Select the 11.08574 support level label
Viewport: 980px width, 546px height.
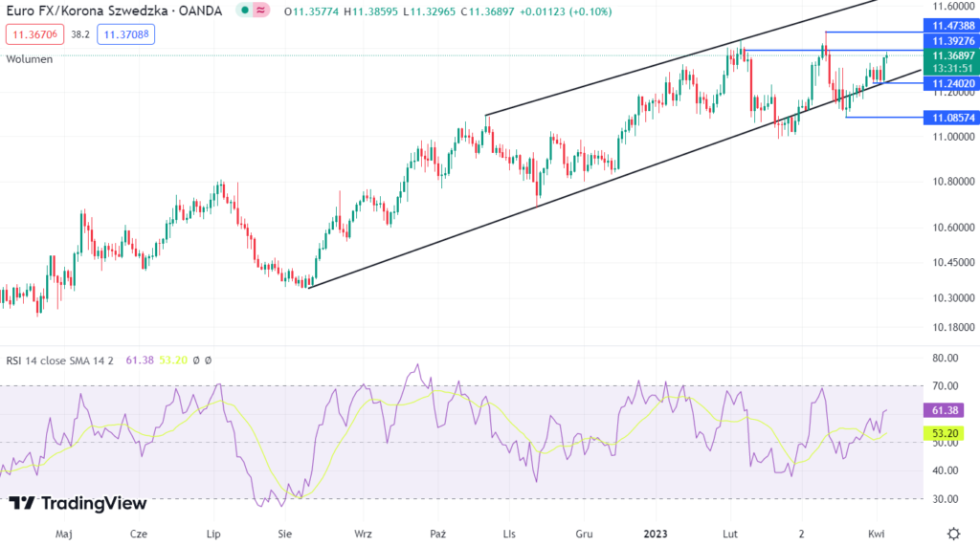click(x=948, y=118)
